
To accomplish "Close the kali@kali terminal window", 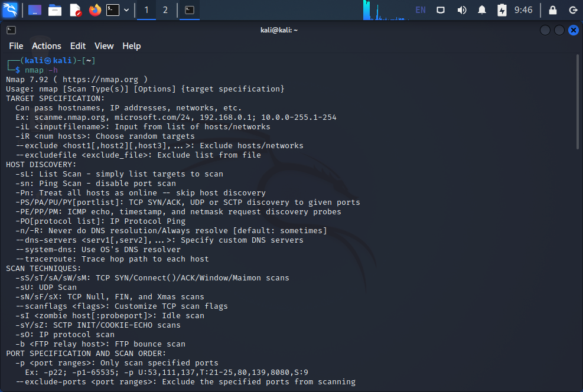I will pos(574,30).
